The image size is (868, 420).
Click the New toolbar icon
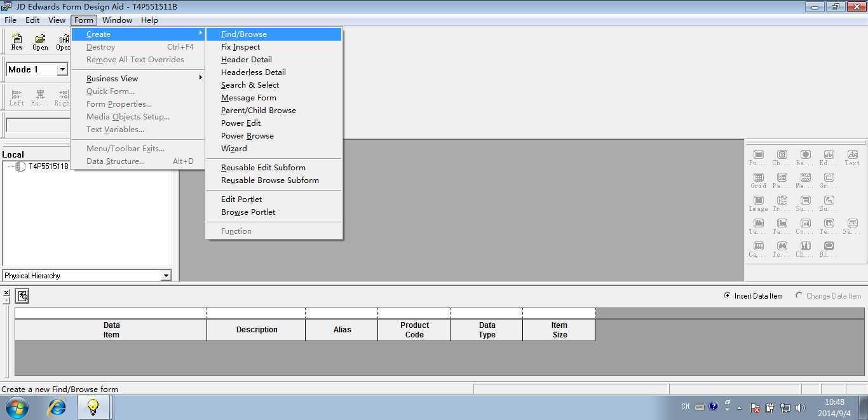[17, 42]
